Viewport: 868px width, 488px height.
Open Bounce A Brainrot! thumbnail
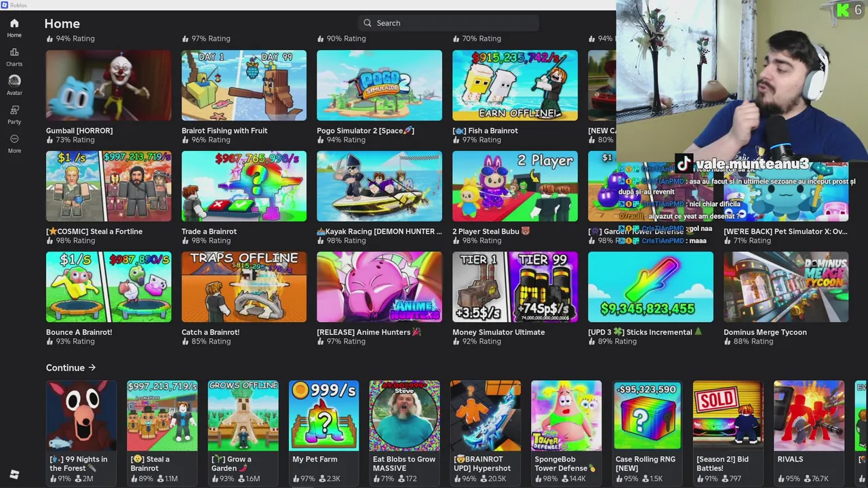[x=108, y=287]
